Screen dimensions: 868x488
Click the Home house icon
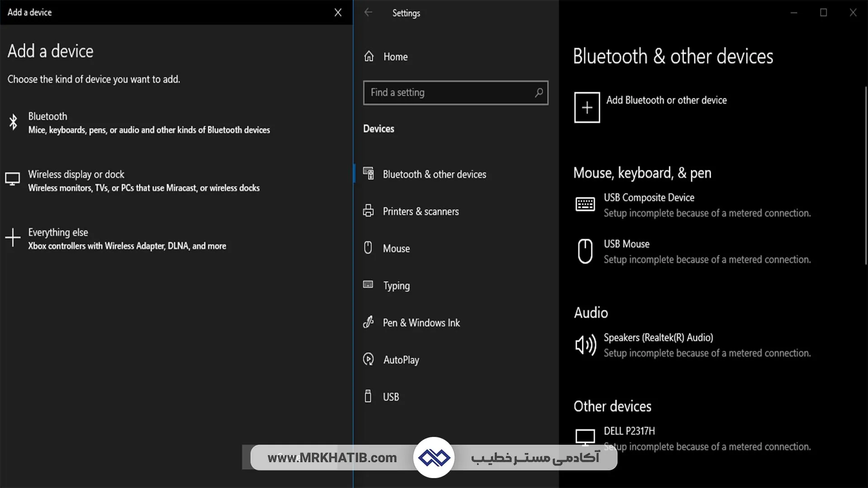coord(369,56)
